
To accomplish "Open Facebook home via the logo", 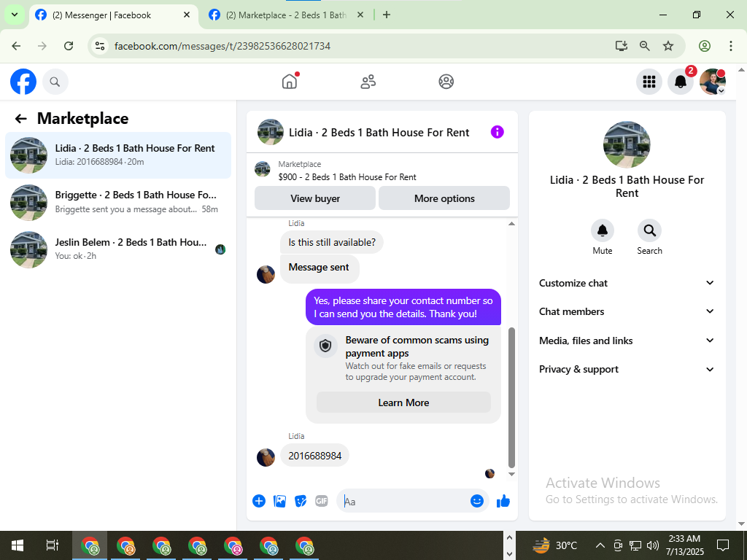I will 23,82.
